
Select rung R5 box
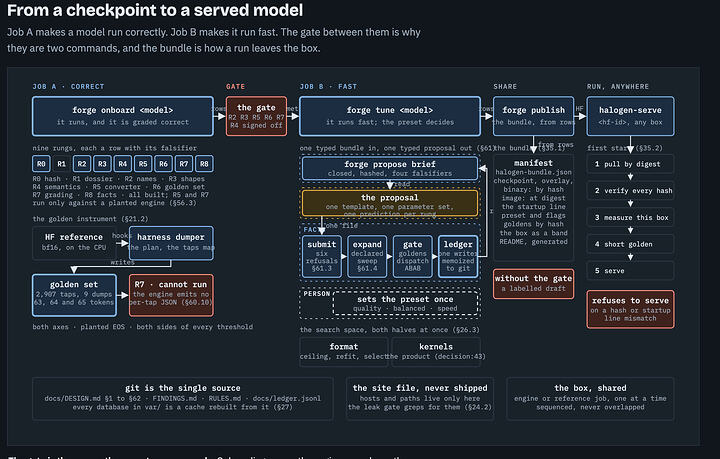point(143,164)
